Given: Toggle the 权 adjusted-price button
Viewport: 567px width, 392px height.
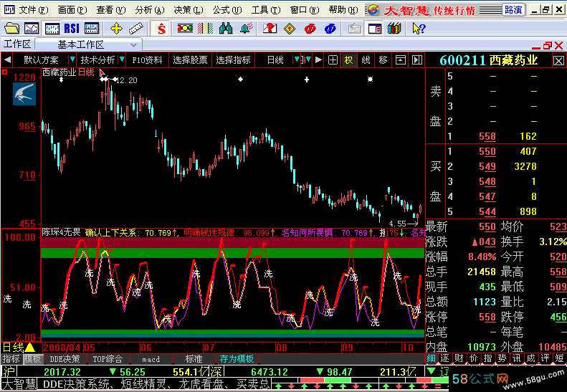Looking at the screenshot, I should 348,60.
